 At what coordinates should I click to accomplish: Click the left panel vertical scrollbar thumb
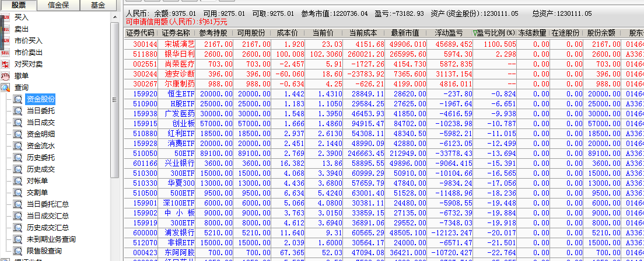click(x=114, y=99)
